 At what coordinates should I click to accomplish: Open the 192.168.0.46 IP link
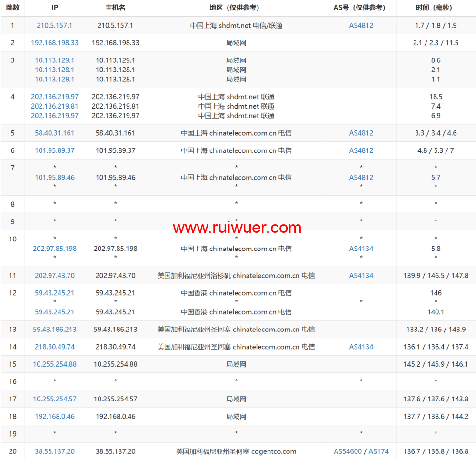click(x=54, y=416)
